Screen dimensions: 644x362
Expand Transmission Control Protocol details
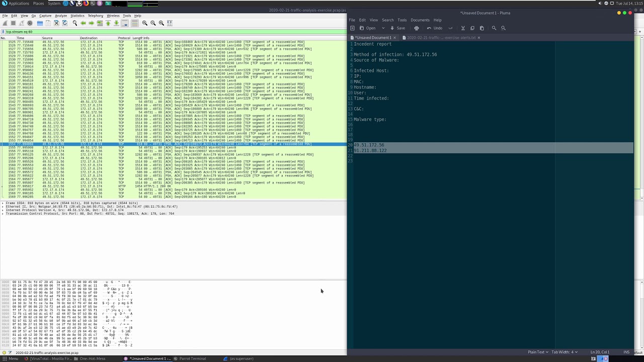point(3,214)
